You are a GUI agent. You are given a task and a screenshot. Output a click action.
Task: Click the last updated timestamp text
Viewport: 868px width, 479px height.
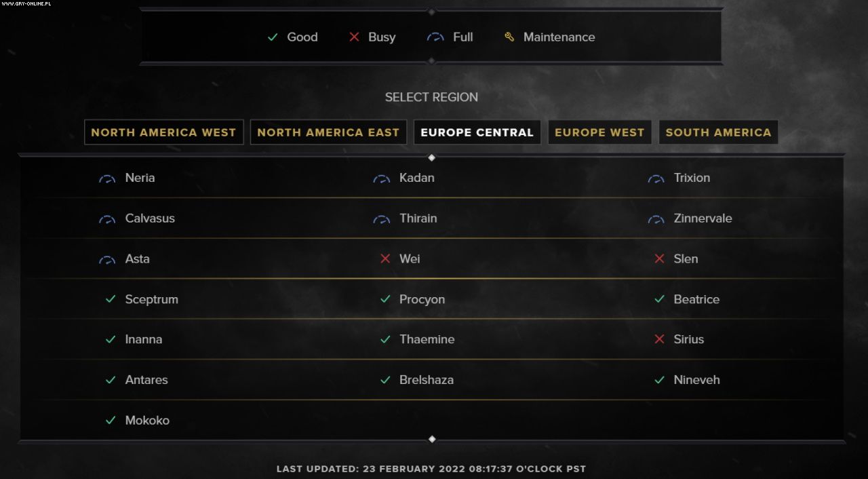pos(431,469)
